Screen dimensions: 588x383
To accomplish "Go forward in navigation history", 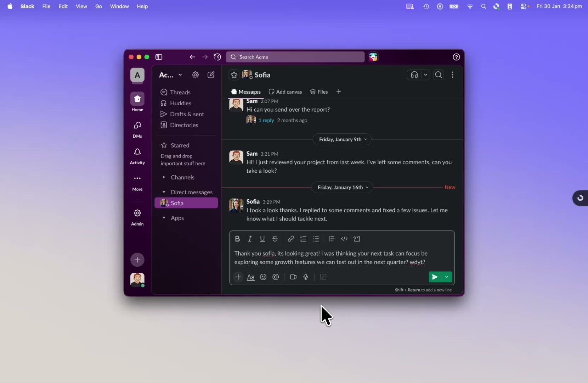I will [x=205, y=57].
